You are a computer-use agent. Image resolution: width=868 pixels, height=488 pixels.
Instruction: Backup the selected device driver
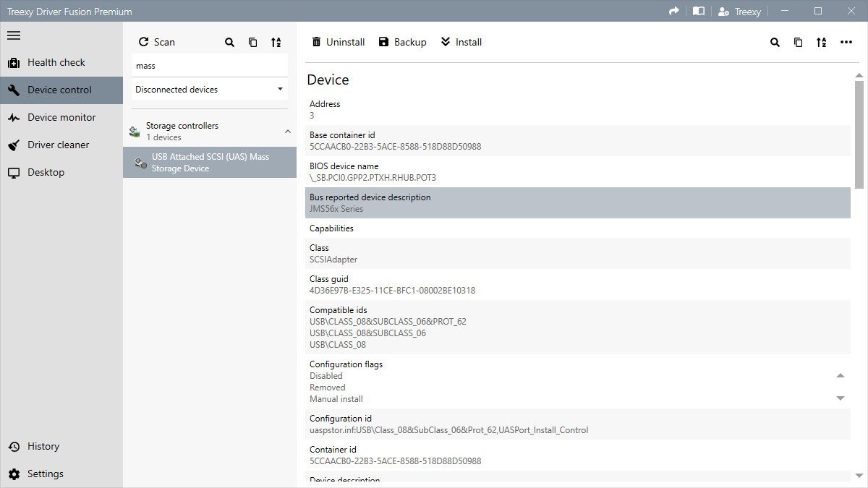coord(402,41)
